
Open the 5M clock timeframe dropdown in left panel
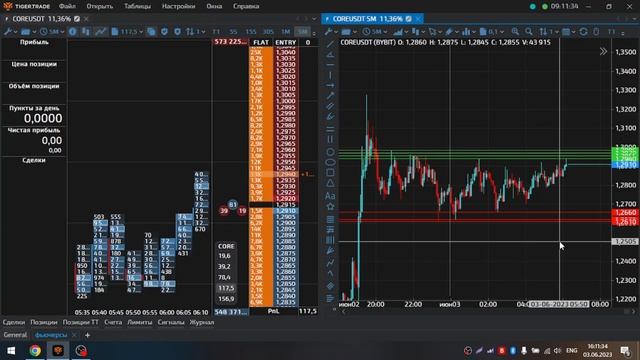tap(52, 31)
